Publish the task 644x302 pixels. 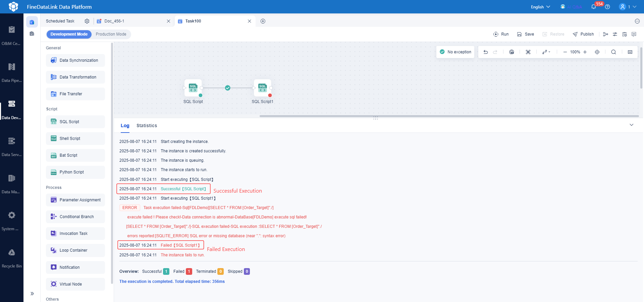(583, 34)
